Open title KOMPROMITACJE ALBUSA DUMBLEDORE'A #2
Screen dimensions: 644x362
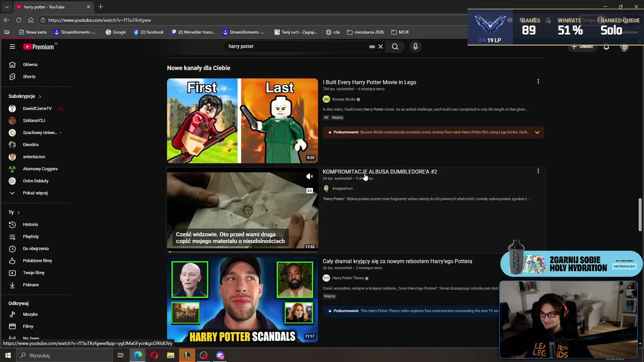pyautogui.click(x=380, y=171)
